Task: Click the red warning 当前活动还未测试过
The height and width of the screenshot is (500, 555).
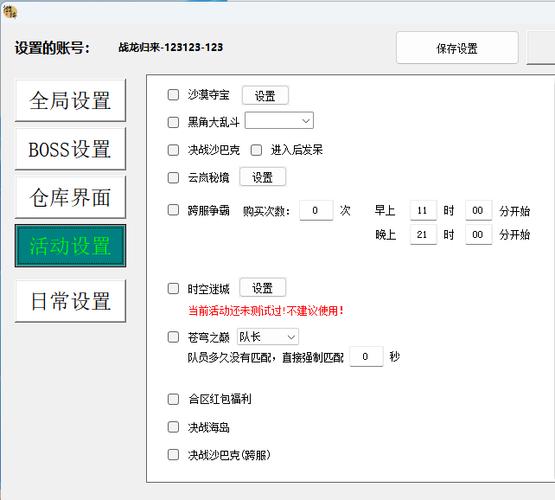Action: click(x=265, y=311)
